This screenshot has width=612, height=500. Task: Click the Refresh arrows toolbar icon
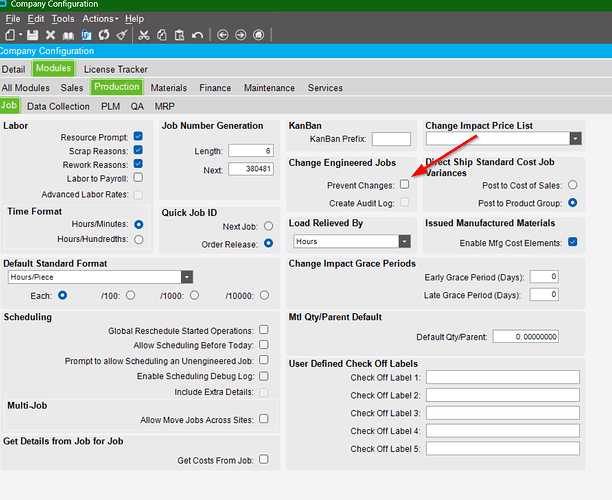click(104, 35)
